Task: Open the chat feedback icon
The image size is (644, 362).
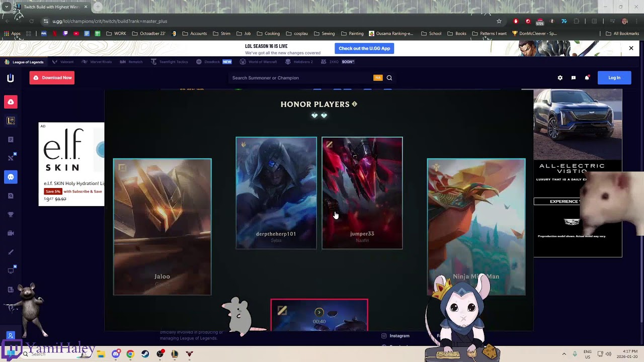Action: (x=574, y=78)
